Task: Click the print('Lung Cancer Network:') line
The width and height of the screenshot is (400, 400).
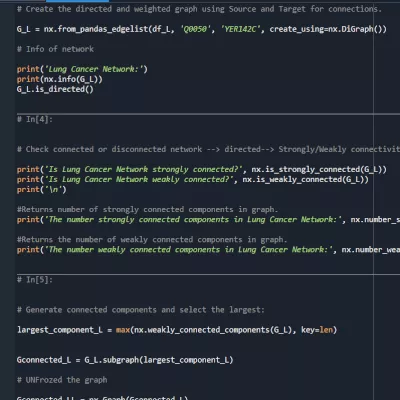Action: 82,69
